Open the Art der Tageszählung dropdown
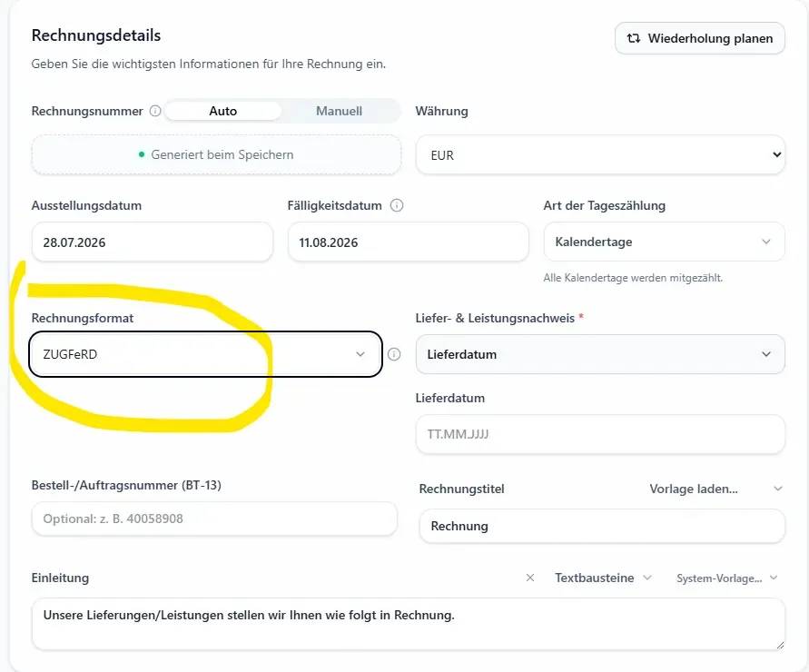Viewport: 809px width, 672px height. pyautogui.click(x=664, y=242)
